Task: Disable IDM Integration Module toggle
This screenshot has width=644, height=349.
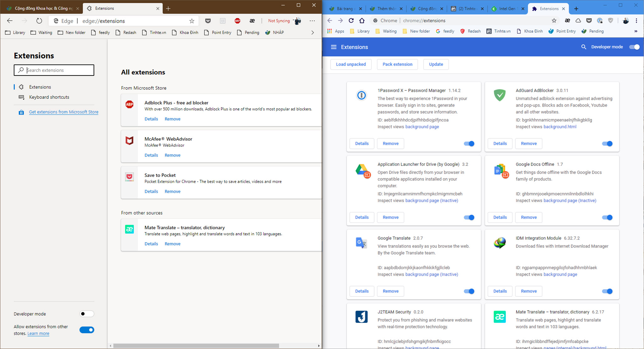Action: pyautogui.click(x=607, y=291)
